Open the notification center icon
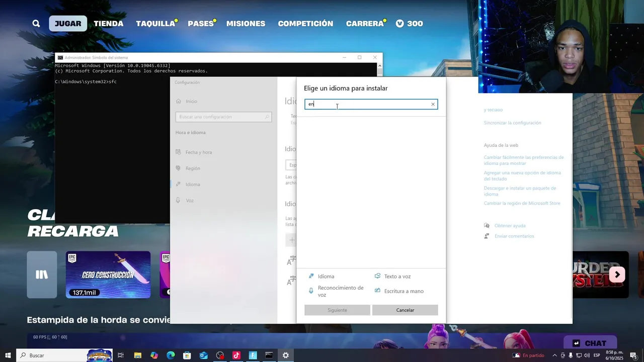 633,355
